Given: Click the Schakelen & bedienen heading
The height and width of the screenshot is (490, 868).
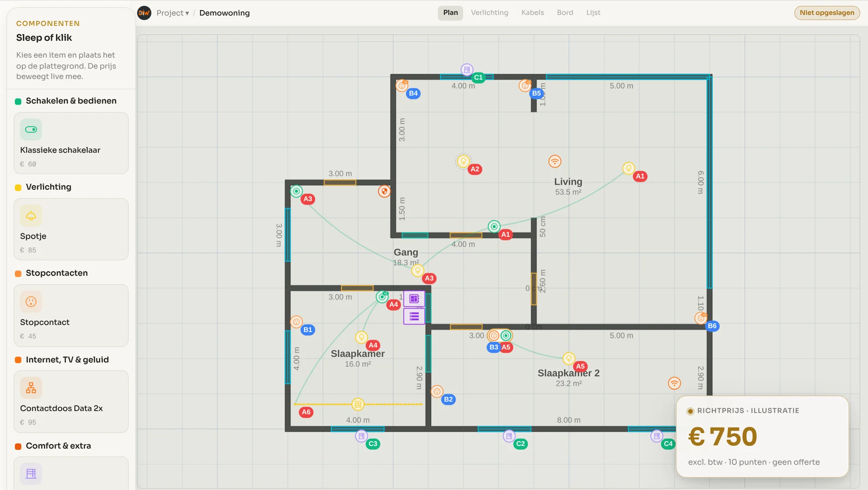Looking at the screenshot, I should pyautogui.click(x=71, y=101).
